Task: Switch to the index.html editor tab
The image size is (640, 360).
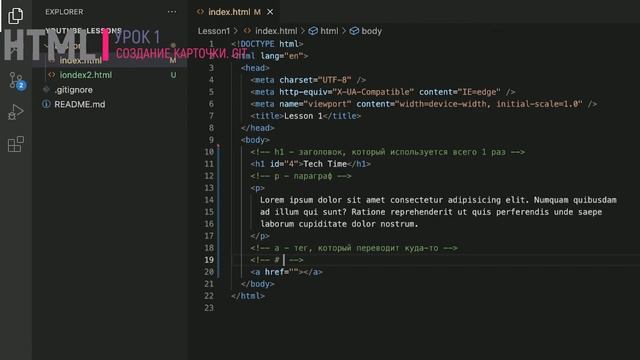Action: 234,12
